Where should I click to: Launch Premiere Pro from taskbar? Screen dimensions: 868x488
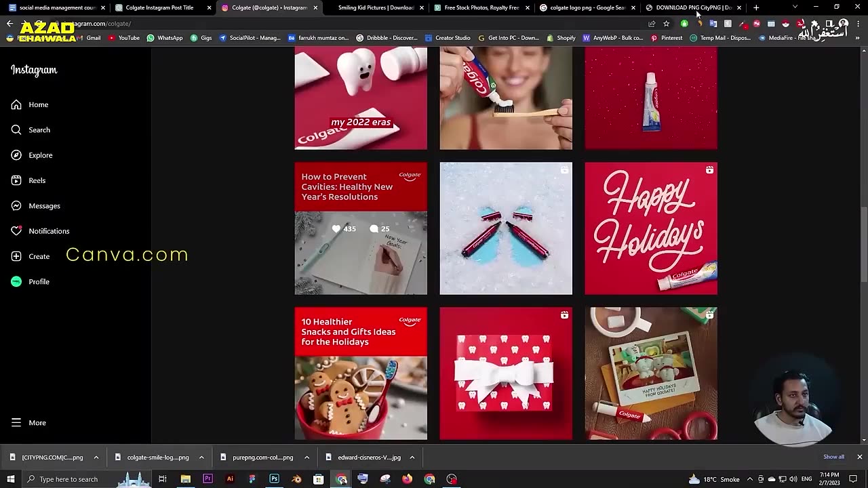[208, 479]
